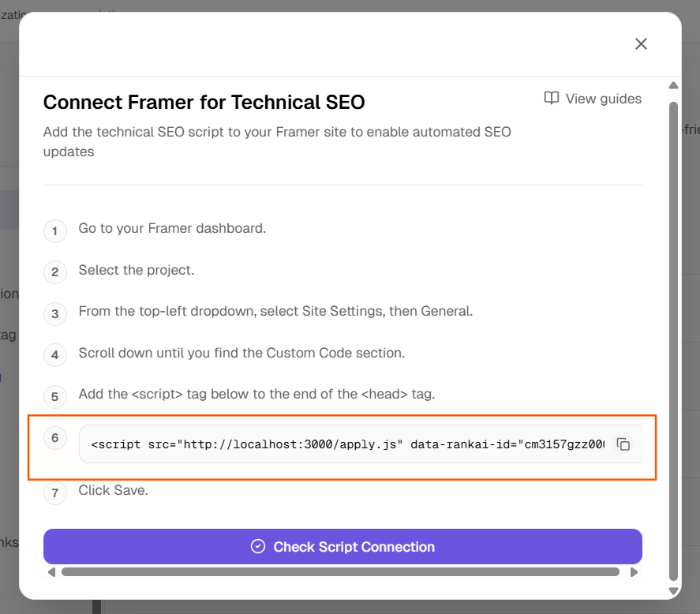Click the checkmark circle icon in the purple button
Image resolution: width=700 pixels, height=614 pixels.
(257, 547)
